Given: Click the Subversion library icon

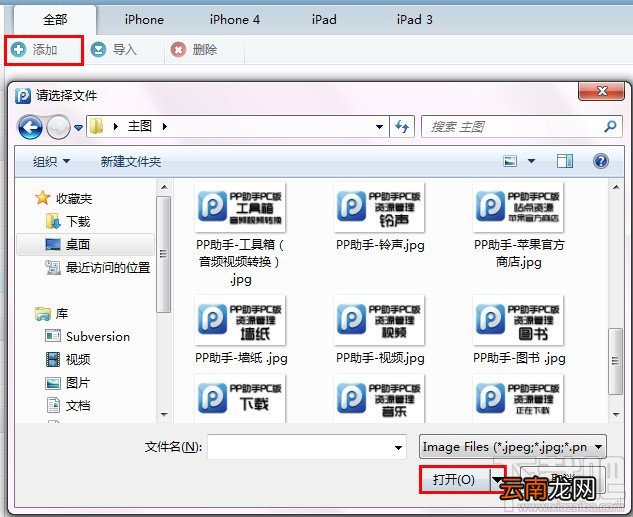Looking at the screenshot, I should [x=53, y=336].
